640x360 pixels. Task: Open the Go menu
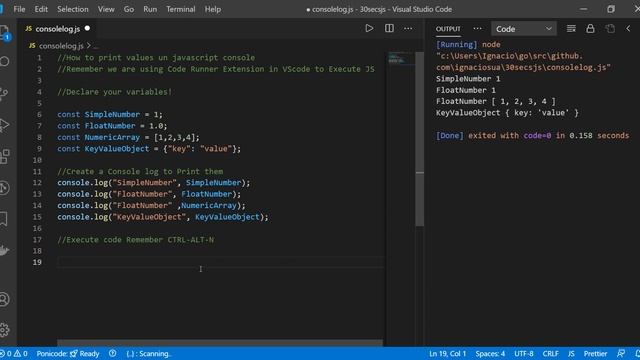tap(129, 9)
